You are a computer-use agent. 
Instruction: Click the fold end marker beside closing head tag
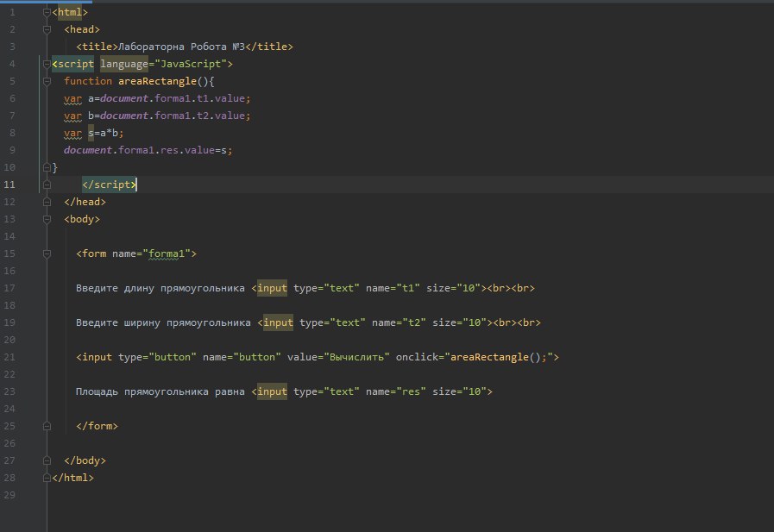coord(47,202)
